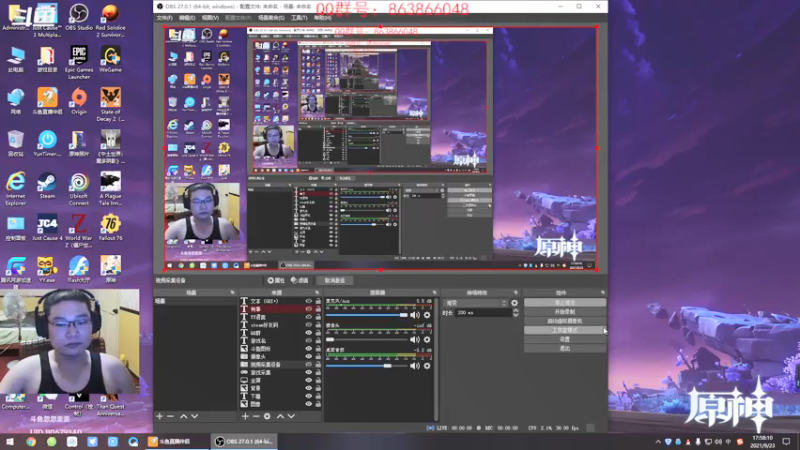The image size is (800, 450).
Task: Move scene down with arrow icon
Action: point(194,416)
